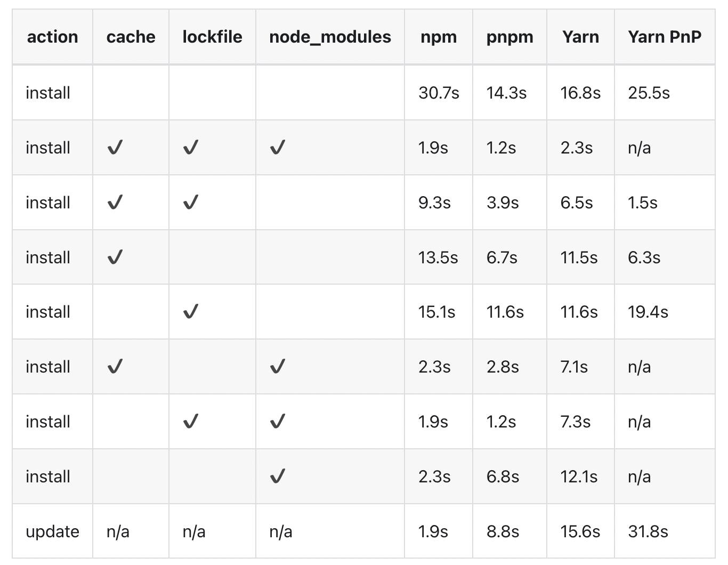This screenshot has height=565, width=728.
Task: Click the cache checkmark in the 3.9s pnpm row
Action: [x=115, y=203]
